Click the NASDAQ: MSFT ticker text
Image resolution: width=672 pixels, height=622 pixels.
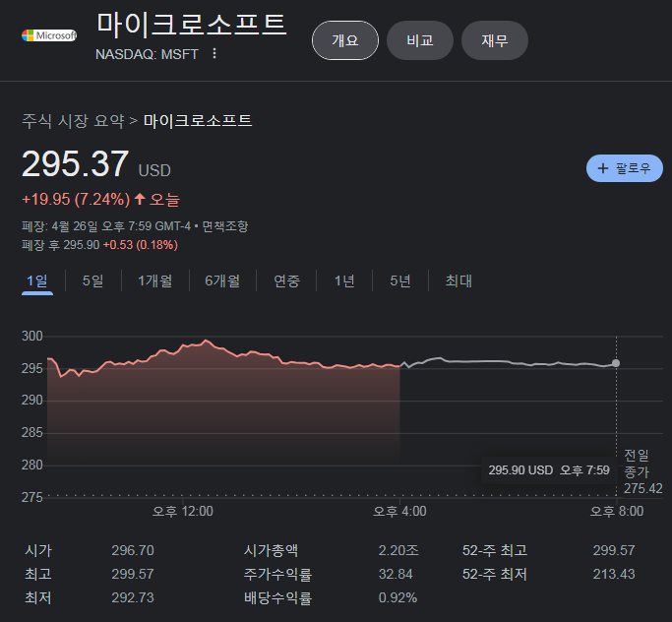147,54
